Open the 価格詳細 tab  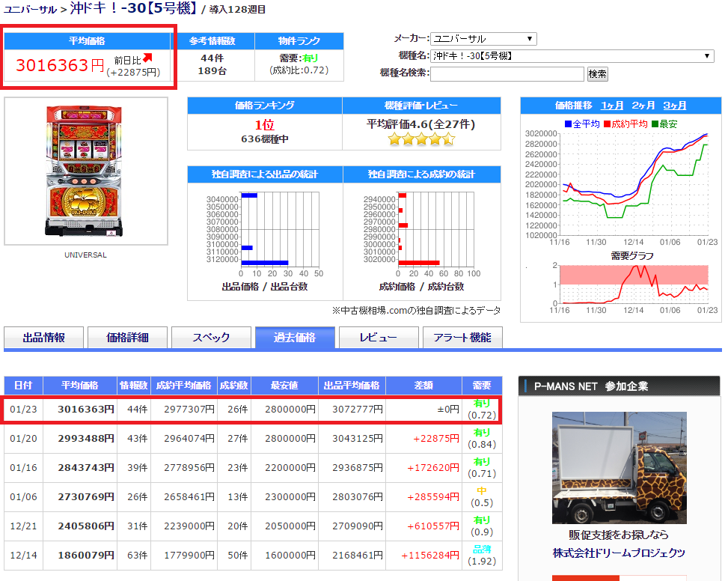point(127,337)
